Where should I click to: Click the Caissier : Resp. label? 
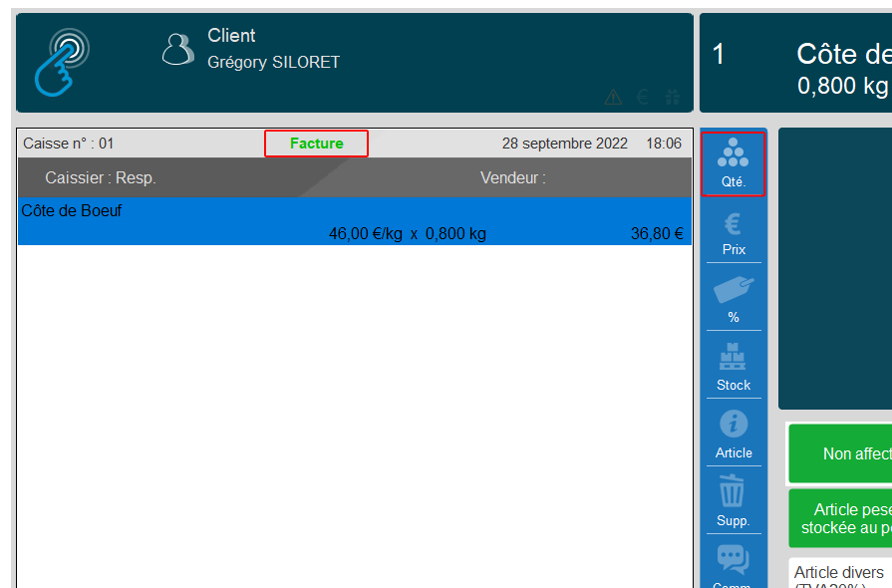pyautogui.click(x=101, y=178)
